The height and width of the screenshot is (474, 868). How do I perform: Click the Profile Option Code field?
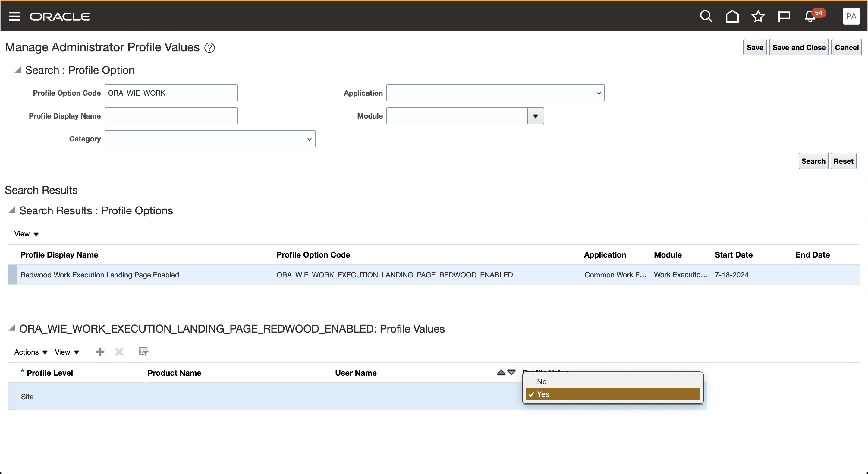171,93
